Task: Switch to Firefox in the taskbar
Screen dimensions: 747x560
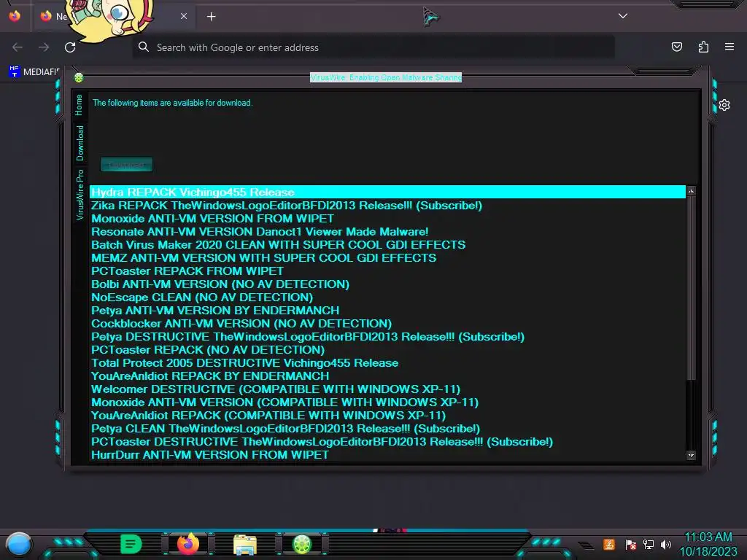Action: pos(188,544)
